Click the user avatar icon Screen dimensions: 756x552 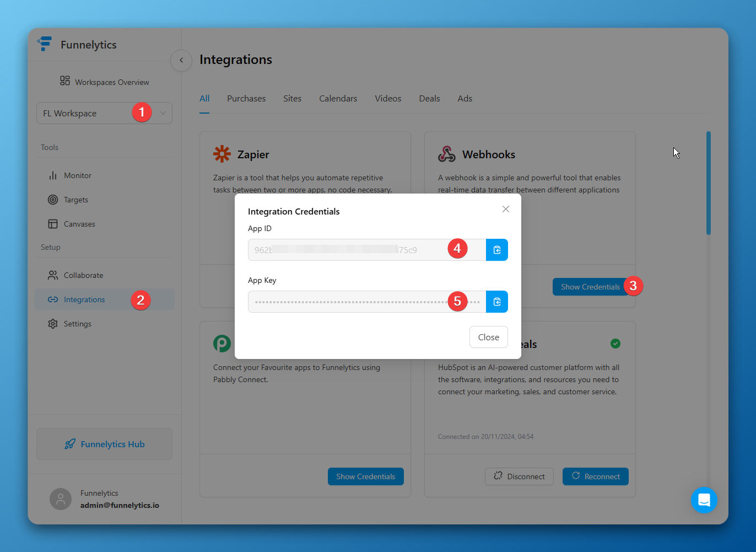tap(61, 499)
